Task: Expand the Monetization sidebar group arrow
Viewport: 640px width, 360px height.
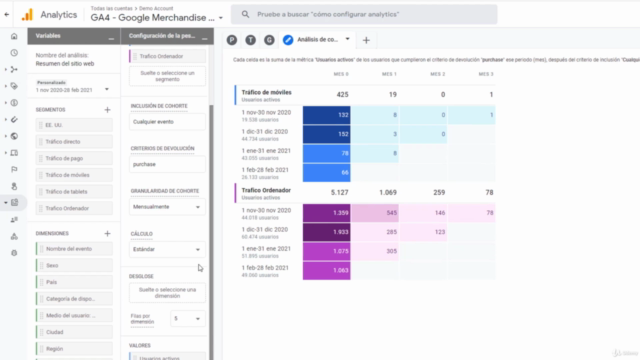Action: (6, 103)
